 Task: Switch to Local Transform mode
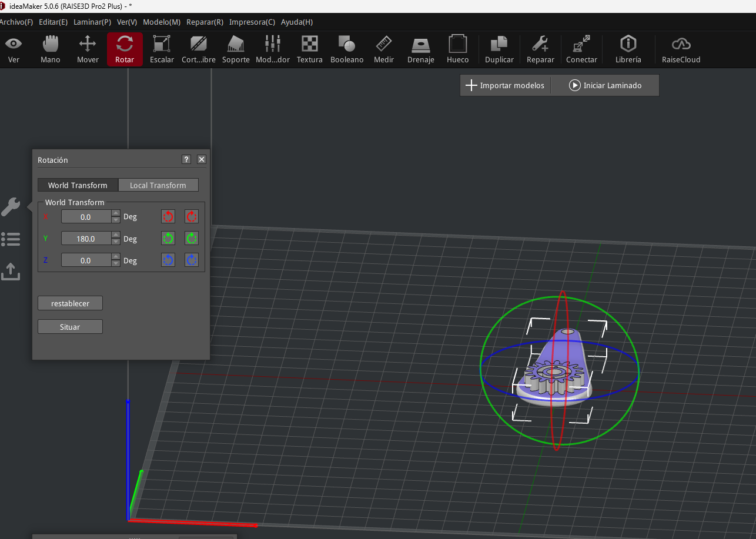(158, 185)
